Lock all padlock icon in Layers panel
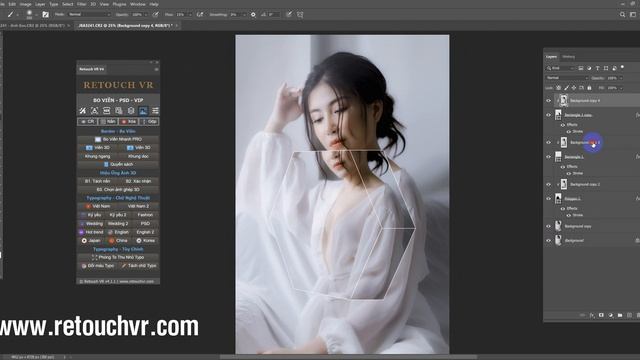 coord(589,88)
